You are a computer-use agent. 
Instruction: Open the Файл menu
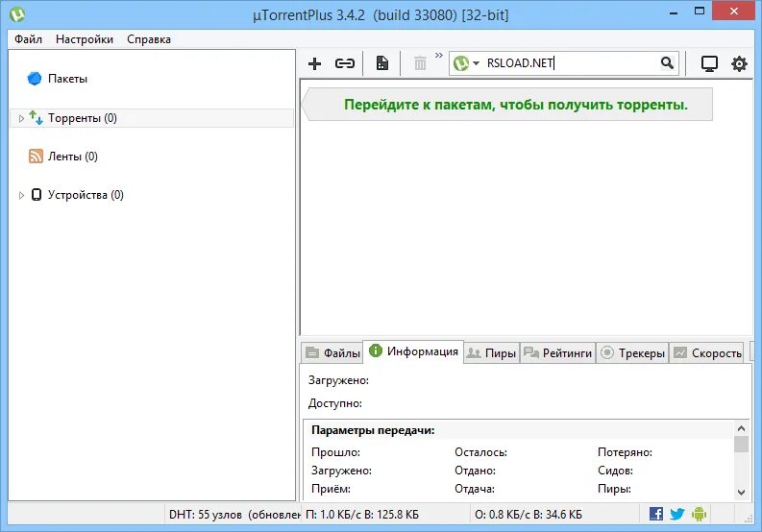point(28,39)
